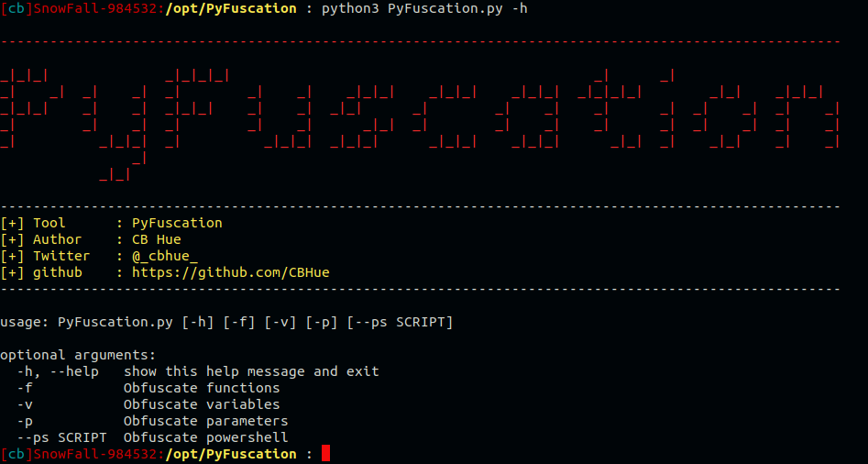Click the red terminal cursor block
Screen dimensions: 868x464
point(325,454)
